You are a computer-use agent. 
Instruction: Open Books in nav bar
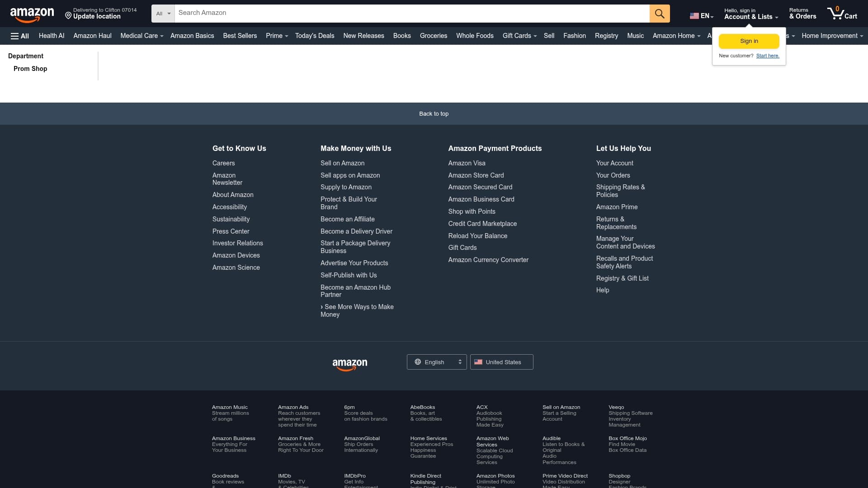click(402, 36)
